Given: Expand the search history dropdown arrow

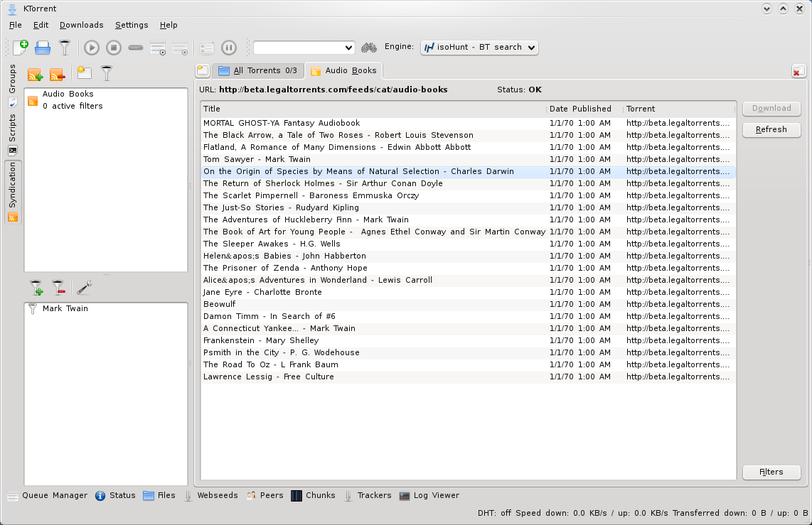Looking at the screenshot, I should [x=348, y=48].
